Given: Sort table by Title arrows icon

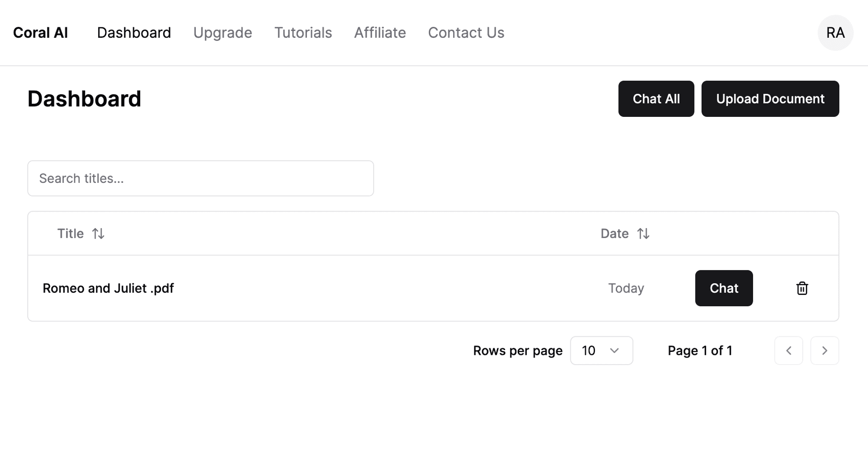Looking at the screenshot, I should pyautogui.click(x=98, y=234).
